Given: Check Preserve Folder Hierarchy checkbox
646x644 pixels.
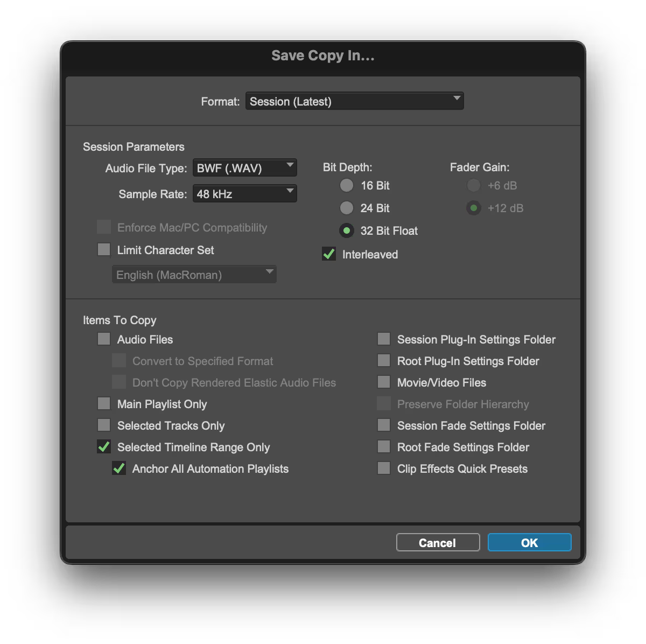Looking at the screenshot, I should click(x=384, y=403).
